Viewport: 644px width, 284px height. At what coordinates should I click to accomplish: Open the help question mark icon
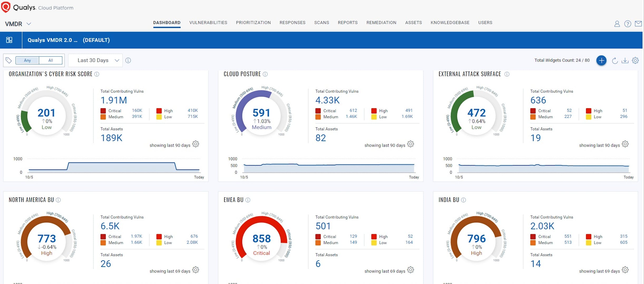click(x=628, y=24)
